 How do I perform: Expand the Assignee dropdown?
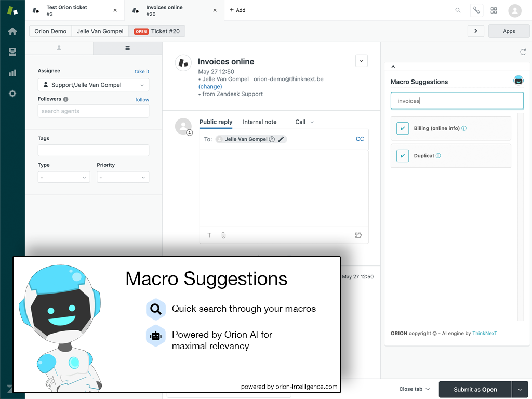[x=94, y=85]
